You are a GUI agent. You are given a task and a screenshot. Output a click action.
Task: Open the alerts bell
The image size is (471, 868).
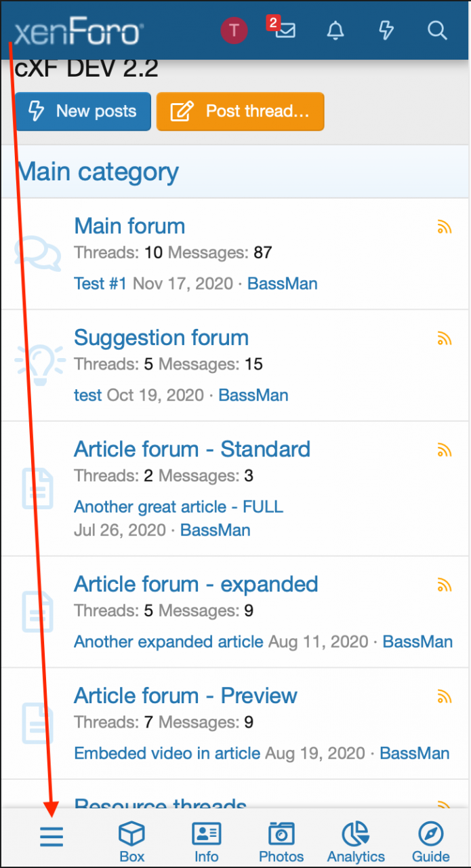coord(335,31)
